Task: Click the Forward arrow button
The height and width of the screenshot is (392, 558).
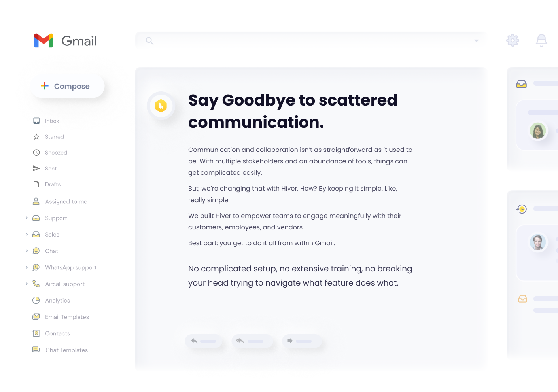Action: (302, 341)
